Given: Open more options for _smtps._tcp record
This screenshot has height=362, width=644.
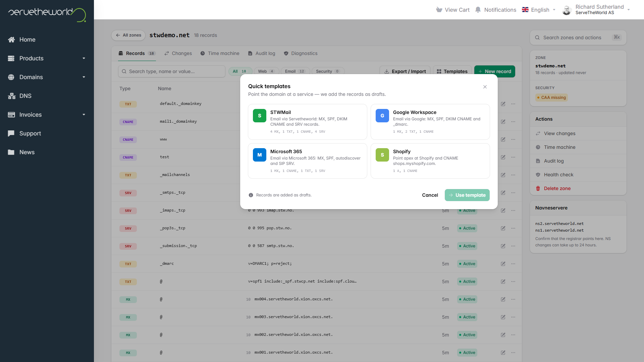Looking at the screenshot, I should [x=513, y=193].
